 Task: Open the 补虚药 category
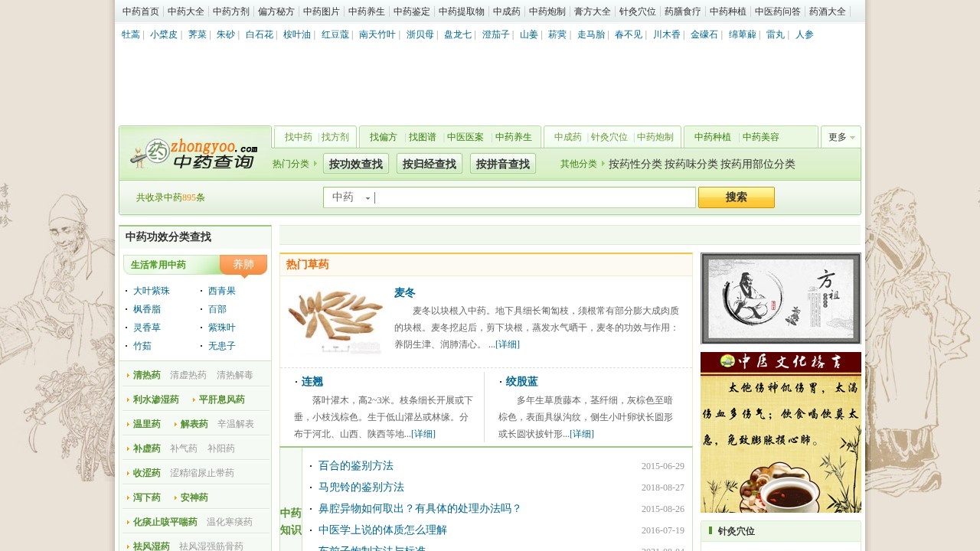(147, 448)
